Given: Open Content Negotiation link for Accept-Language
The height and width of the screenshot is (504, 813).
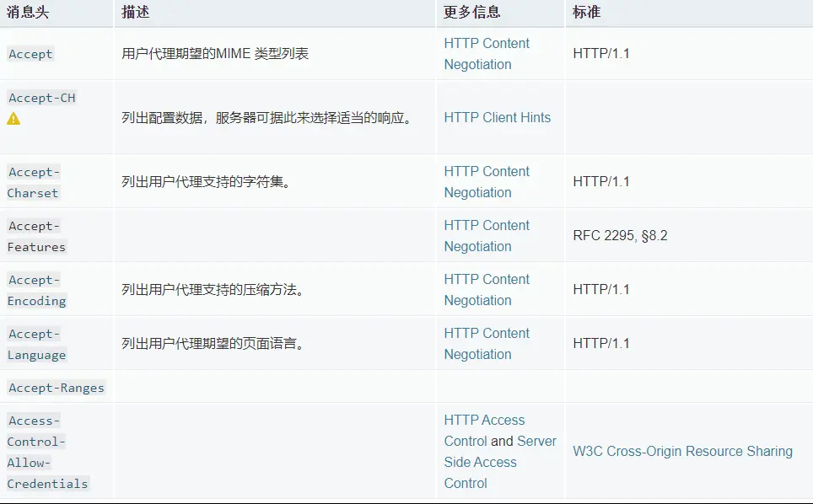Looking at the screenshot, I should (487, 344).
